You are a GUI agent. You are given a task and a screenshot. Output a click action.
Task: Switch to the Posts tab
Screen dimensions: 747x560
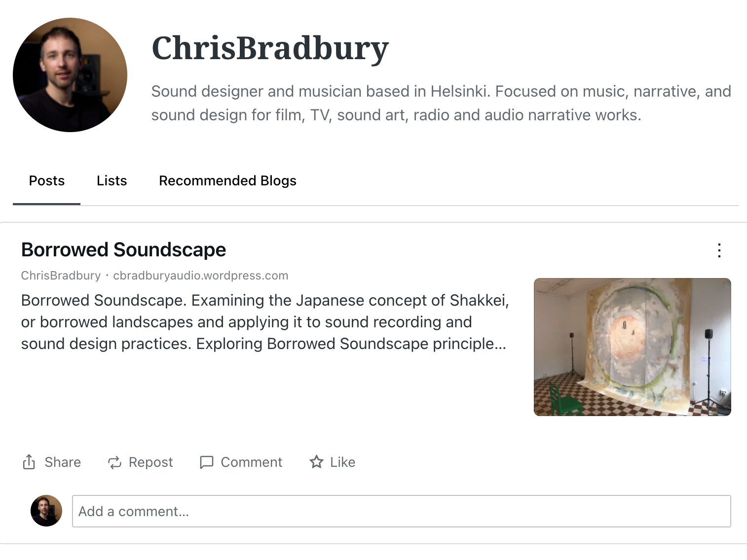[47, 181]
